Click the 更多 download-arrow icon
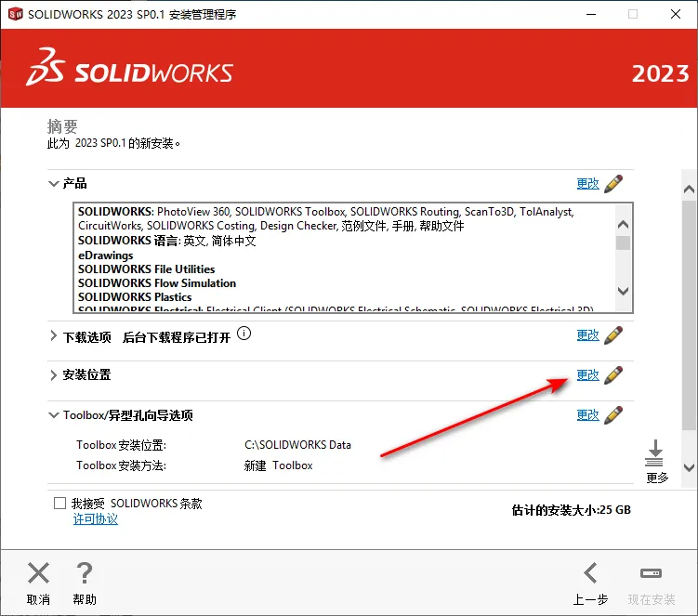The height and width of the screenshot is (616, 698). pos(654,452)
